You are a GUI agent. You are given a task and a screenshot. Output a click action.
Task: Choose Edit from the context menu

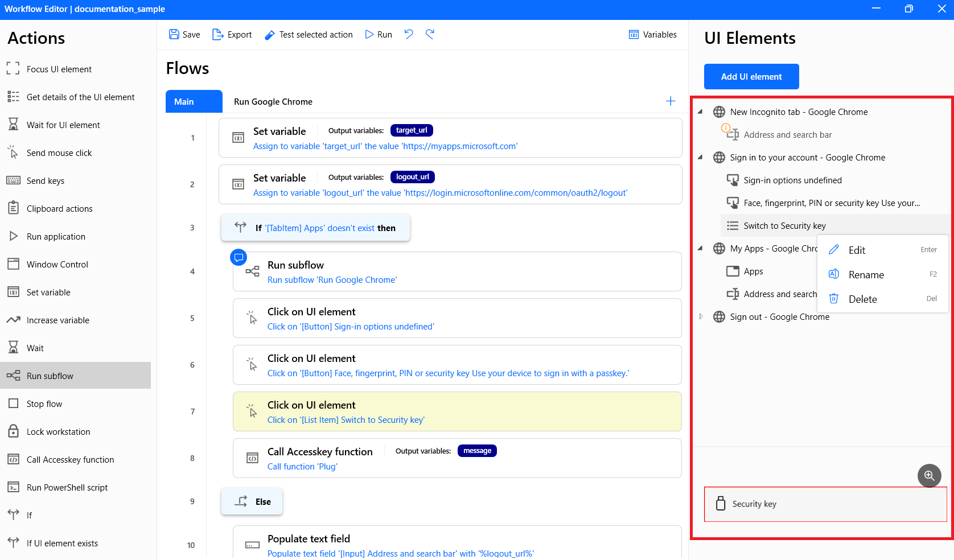coord(883,250)
